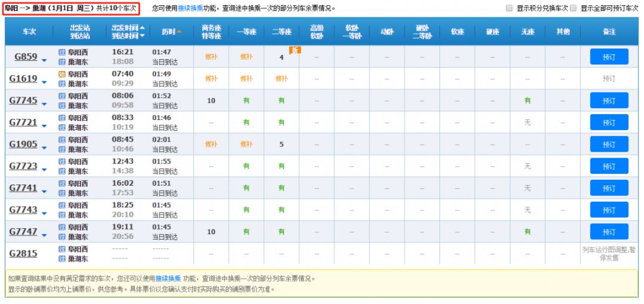
Task: Open train number G7721 link
Action: click(23, 122)
